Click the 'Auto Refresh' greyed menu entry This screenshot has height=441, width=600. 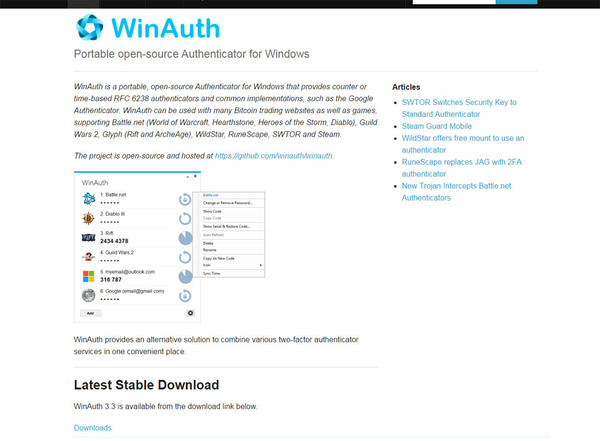pos(214,235)
